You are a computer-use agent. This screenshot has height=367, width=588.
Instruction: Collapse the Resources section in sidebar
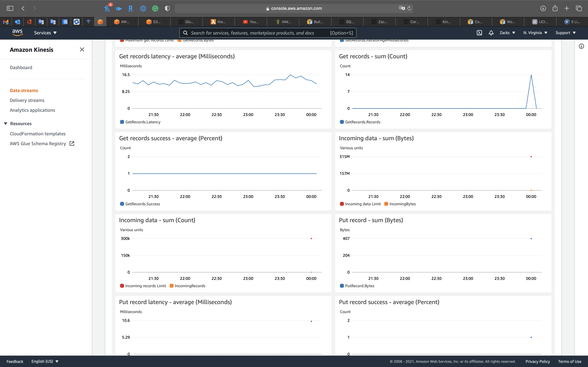coord(6,124)
